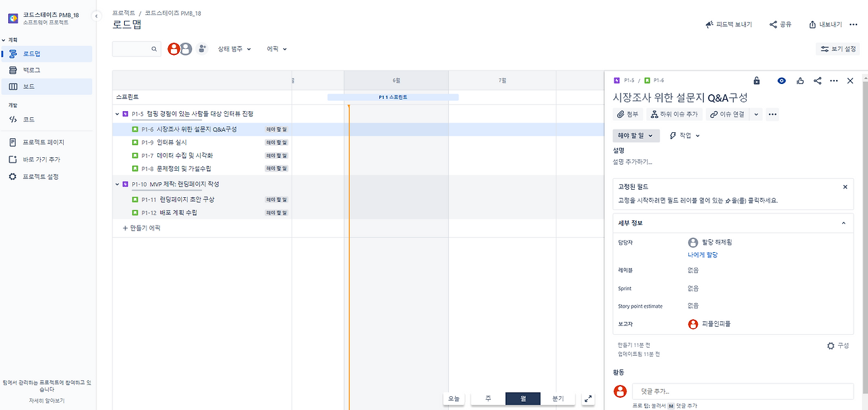Open attachments with the 첨부 paperclip icon
This screenshot has height=410, width=868.
627,114
